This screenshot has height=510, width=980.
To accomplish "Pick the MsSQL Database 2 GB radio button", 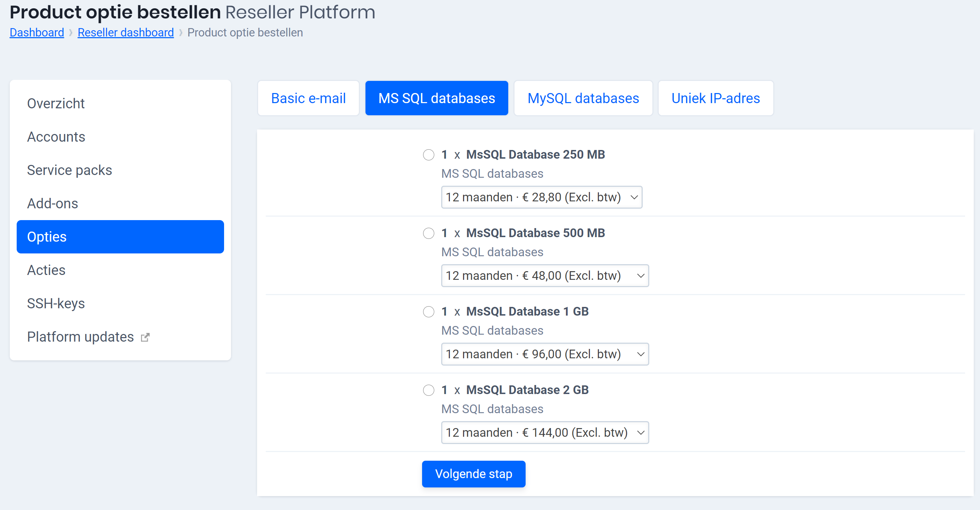I will [x=428, y=390].
